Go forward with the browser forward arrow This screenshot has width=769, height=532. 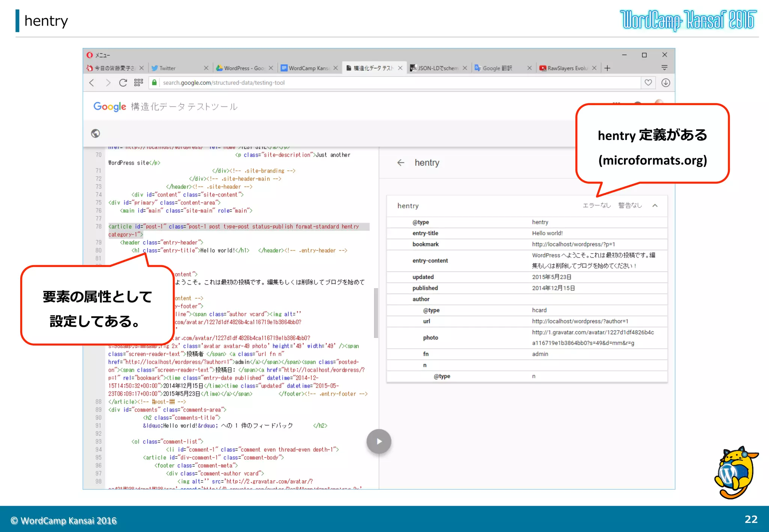(x=108, y=83)
